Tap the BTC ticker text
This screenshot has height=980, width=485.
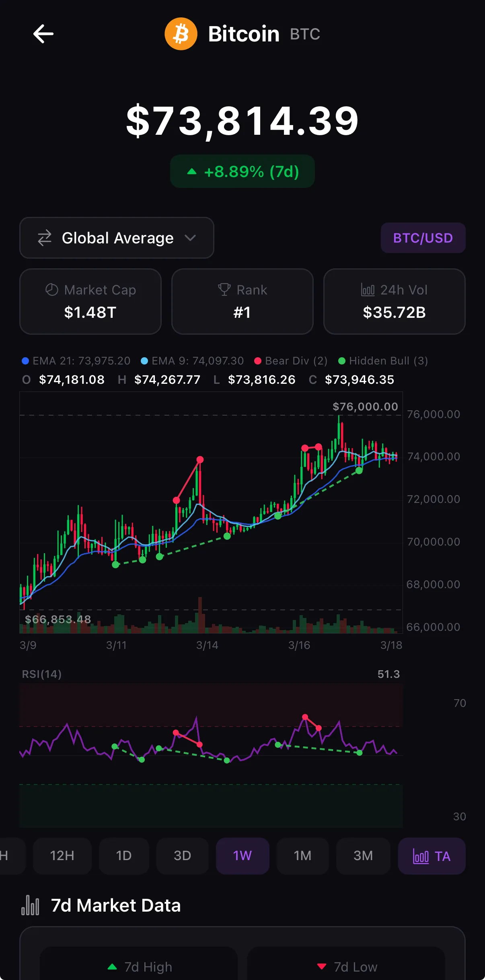[x=305, y=34]
